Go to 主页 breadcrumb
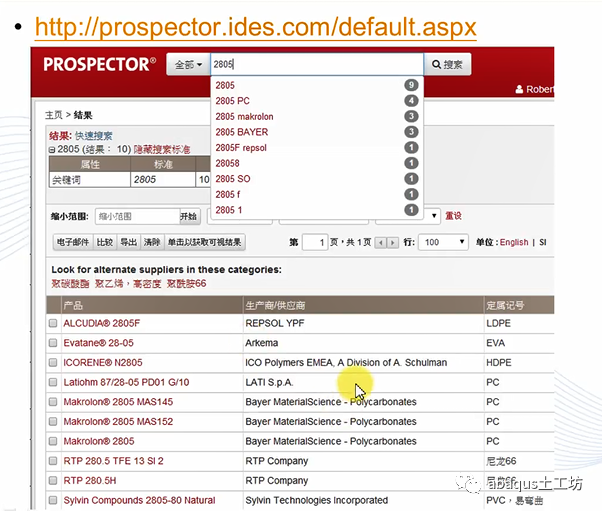Viewport: 602px width, 511px height. click(53, 115)
